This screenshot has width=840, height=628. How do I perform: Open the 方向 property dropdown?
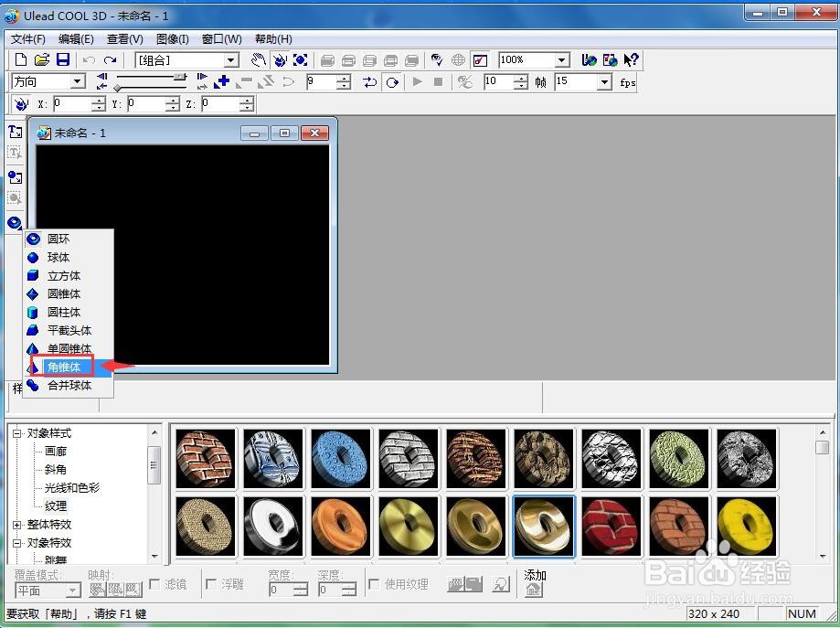tap(78, 81)
